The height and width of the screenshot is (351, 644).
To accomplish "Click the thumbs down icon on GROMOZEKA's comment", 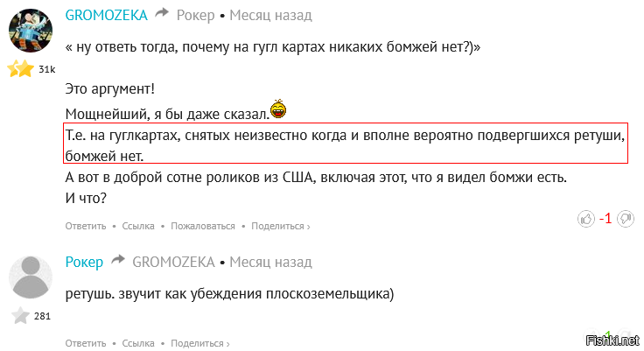I will 626,219.
